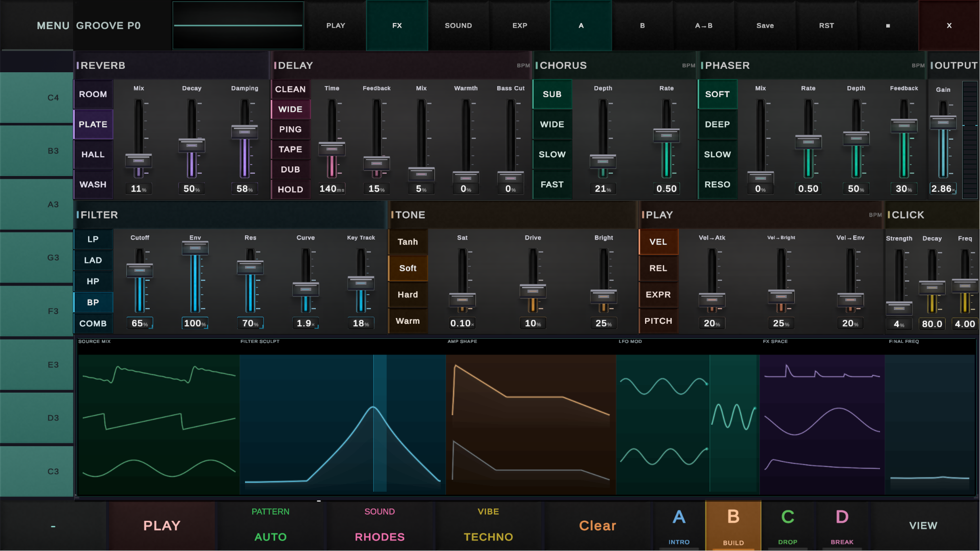Click the click Decay value 80.0
The height and width of the screenshot is (551, 980).
click(932, 324)
